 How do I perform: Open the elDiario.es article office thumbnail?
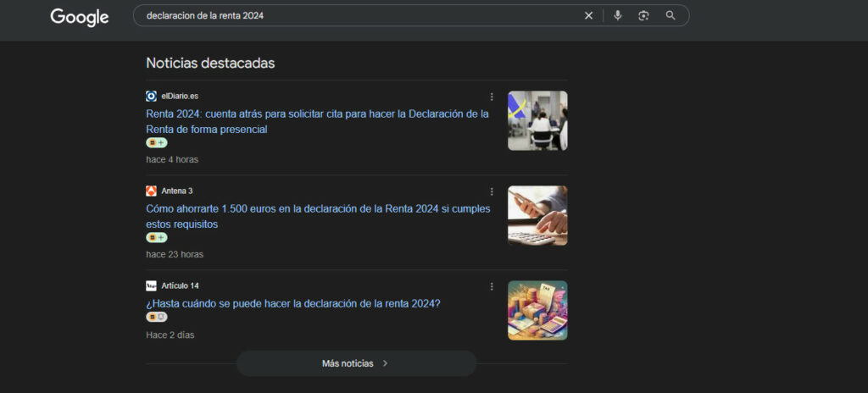[x=537, y=120]
